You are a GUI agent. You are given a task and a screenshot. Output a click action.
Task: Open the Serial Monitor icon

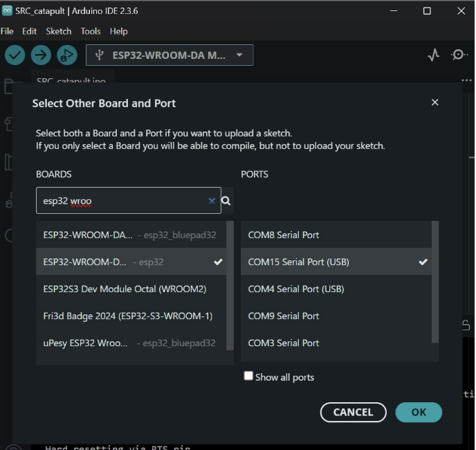point(459,55)
